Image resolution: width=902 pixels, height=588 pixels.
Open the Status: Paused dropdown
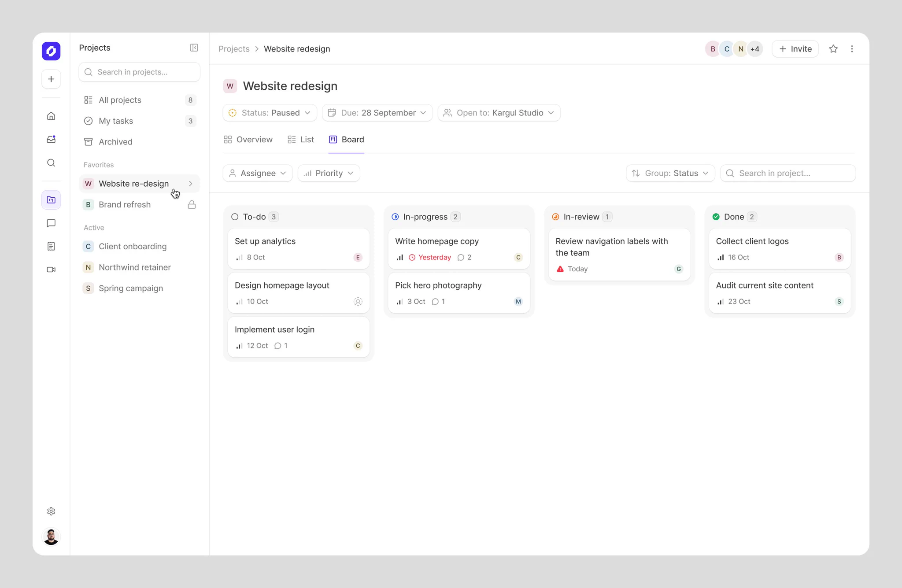[270, 113]
